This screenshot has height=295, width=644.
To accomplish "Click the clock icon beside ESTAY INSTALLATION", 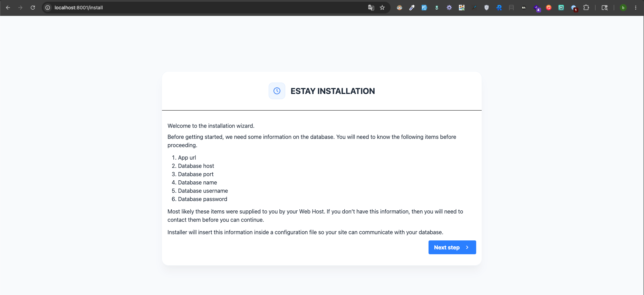I will point(277,91).
